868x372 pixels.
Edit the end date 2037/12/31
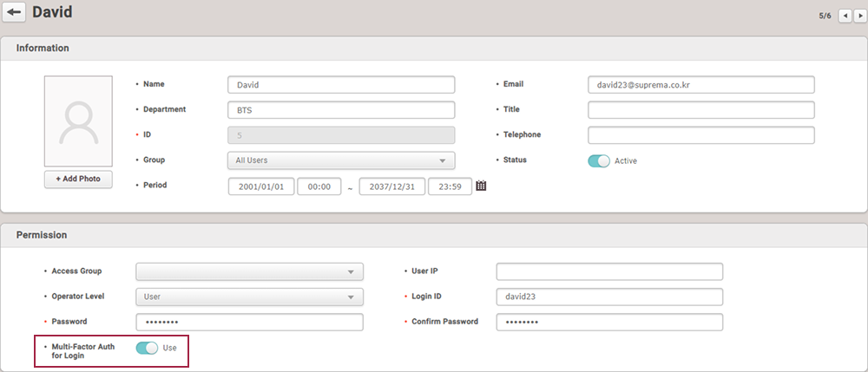(x=392, y=186)
